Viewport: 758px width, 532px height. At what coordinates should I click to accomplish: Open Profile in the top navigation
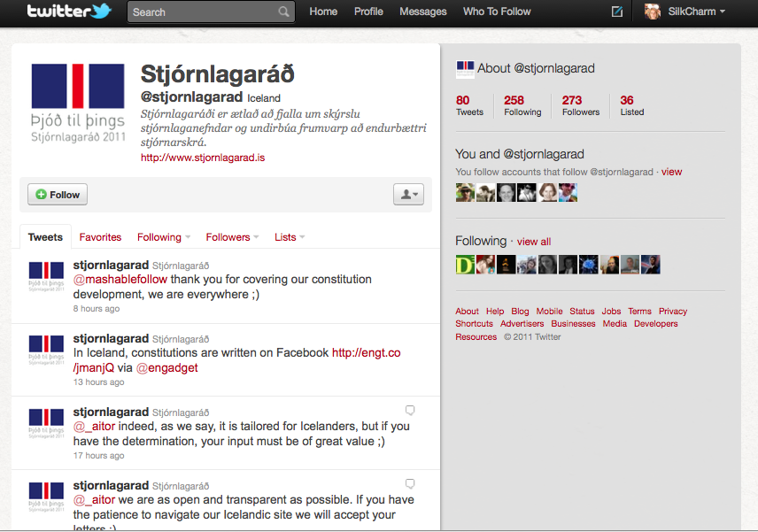(x=368, y=12)
